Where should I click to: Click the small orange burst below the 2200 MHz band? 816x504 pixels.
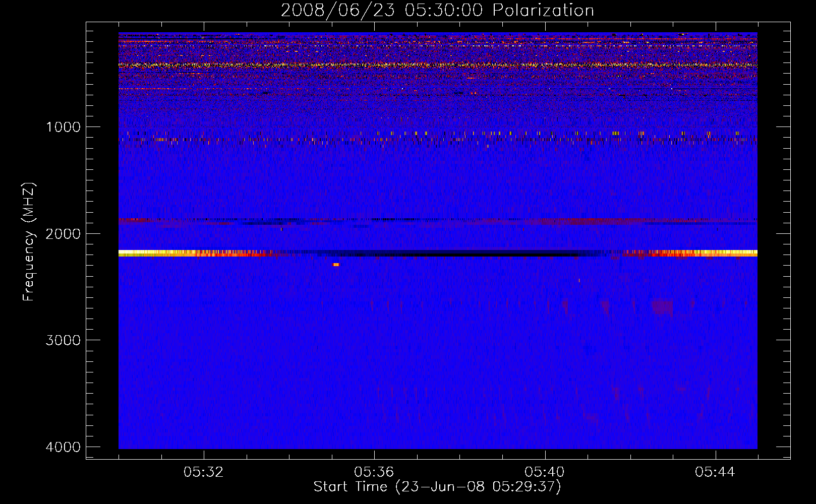pyautogui.click(x=336, y=265)
